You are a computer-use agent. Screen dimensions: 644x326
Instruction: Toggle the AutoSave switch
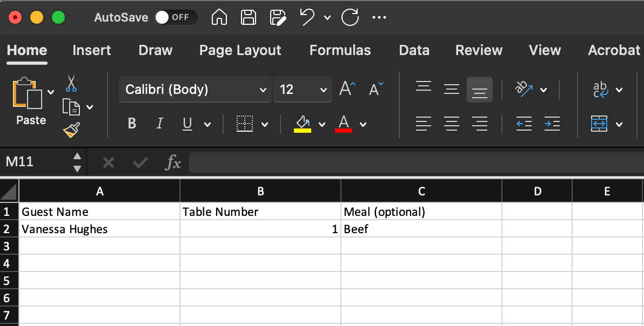pos(176,17)
